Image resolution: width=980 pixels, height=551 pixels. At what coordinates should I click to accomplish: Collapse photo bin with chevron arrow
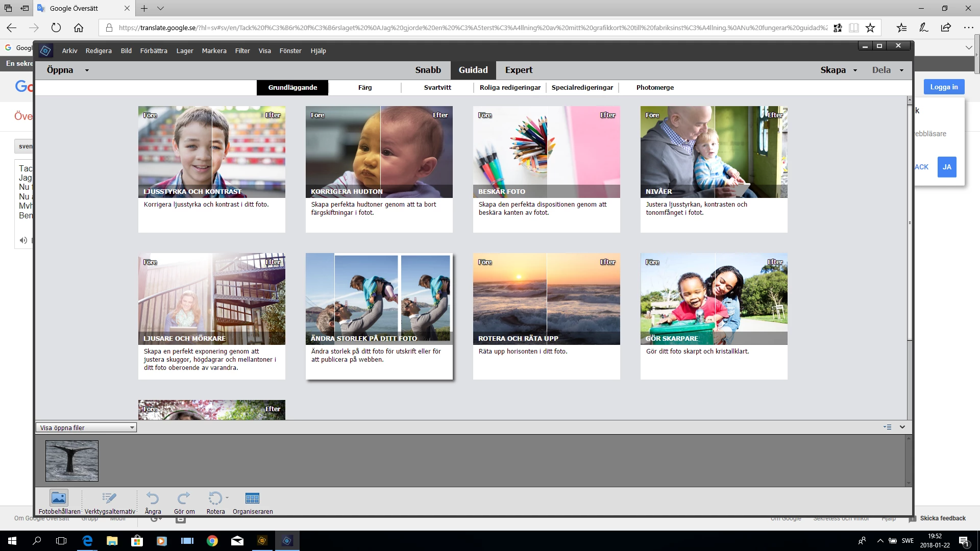click(x=902, y=427)
